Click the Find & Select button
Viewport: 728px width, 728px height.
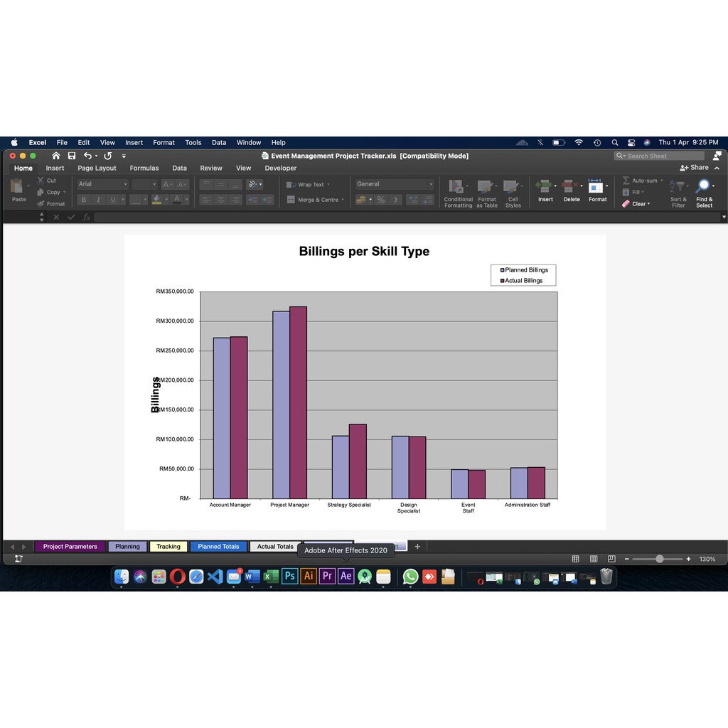coord(705,193)
